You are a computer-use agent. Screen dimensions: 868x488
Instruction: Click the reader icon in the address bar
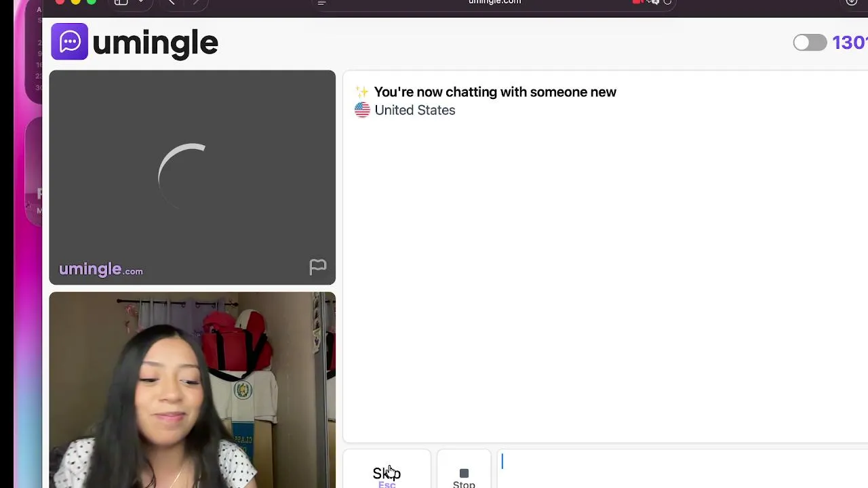[x=322, y=2]
